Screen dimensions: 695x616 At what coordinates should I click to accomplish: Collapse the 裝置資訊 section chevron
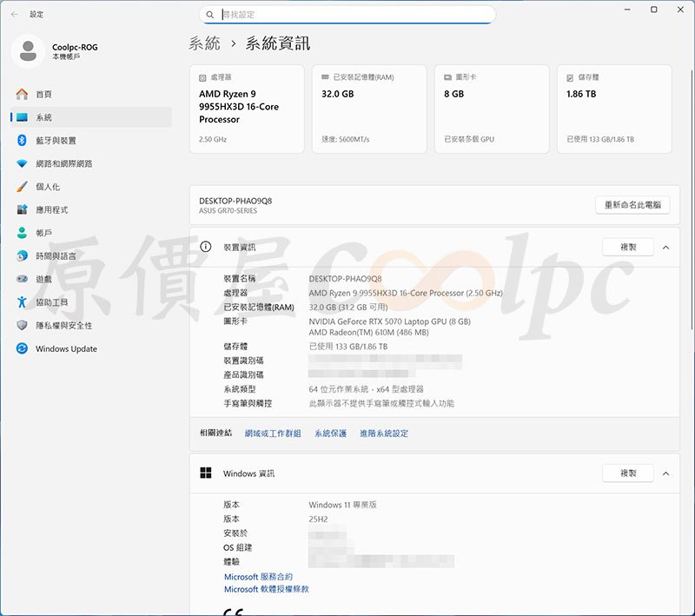point(665,248)
